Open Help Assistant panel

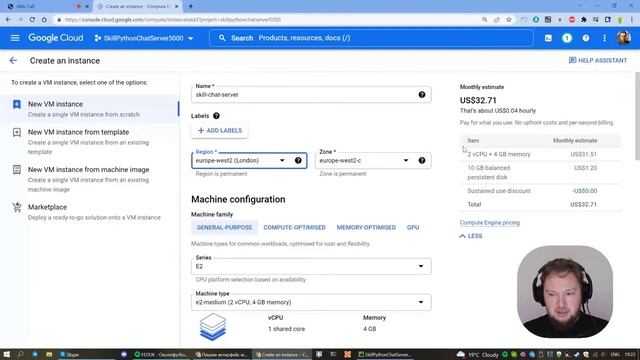tap(598, 60)
